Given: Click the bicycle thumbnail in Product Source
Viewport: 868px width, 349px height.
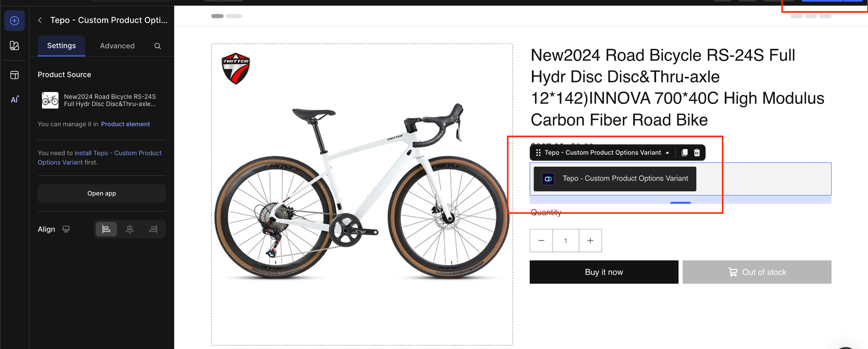Looking at the screenshot, I should point(50,100).
